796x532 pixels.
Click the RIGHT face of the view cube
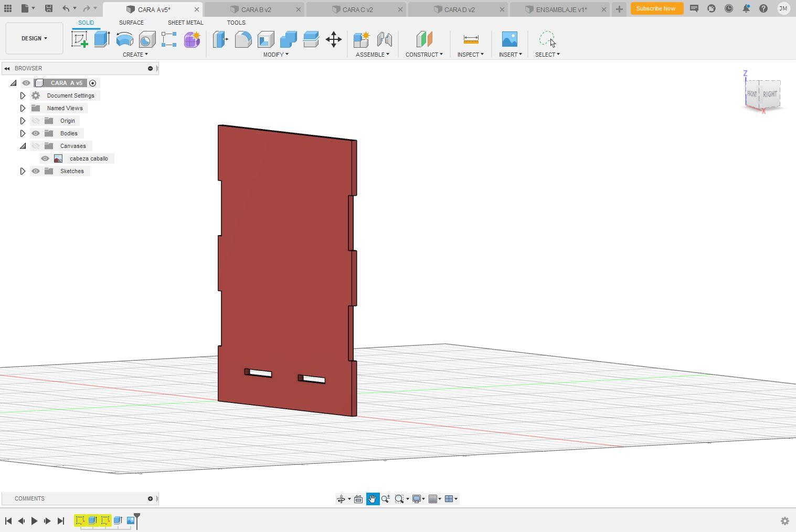coord(770,94)
